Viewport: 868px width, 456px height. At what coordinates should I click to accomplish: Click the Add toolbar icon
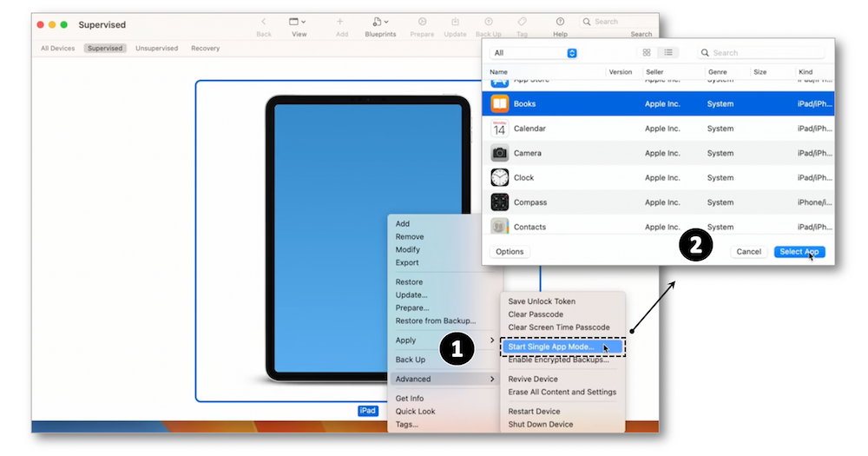coord(340,22)
